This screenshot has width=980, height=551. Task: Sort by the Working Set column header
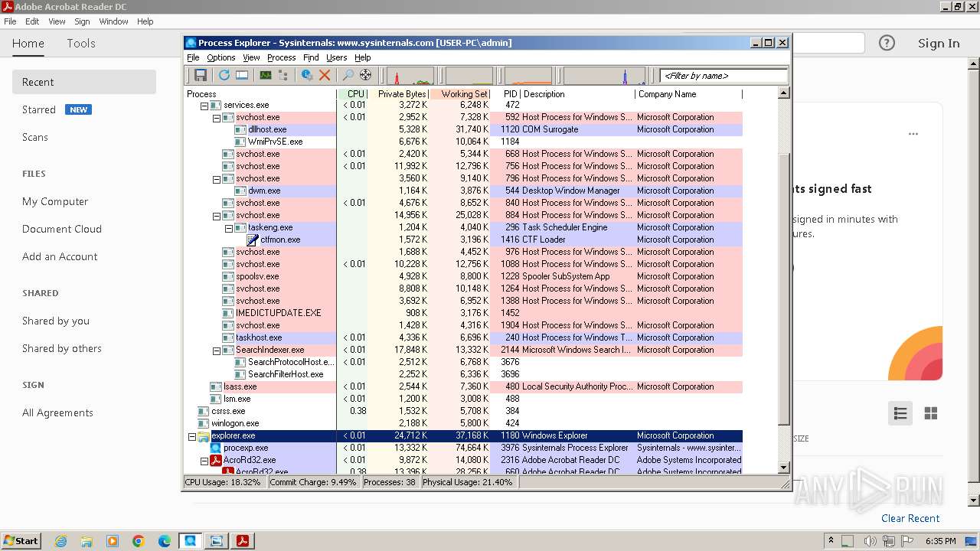pos(459,94)
